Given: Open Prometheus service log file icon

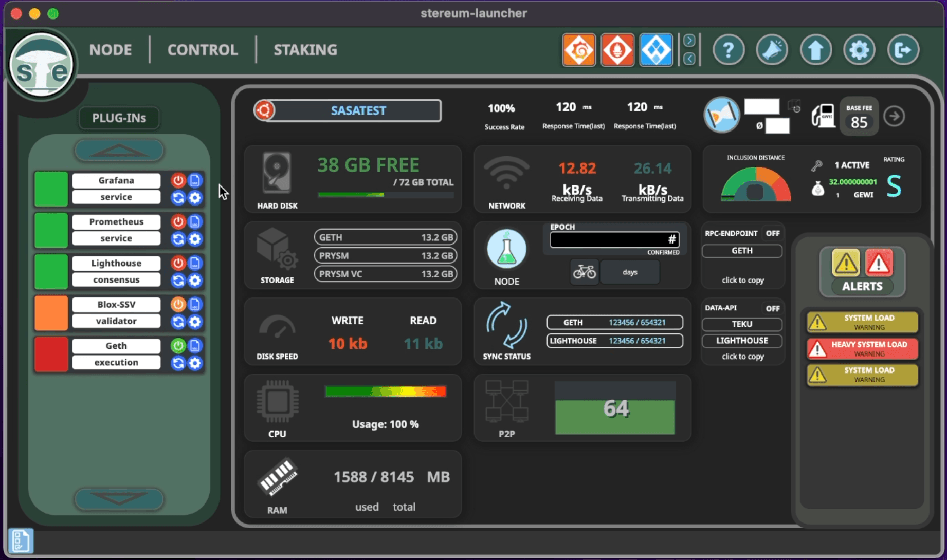Looking at the screenshot, I should pyautogui.click(x=195, y=222).
